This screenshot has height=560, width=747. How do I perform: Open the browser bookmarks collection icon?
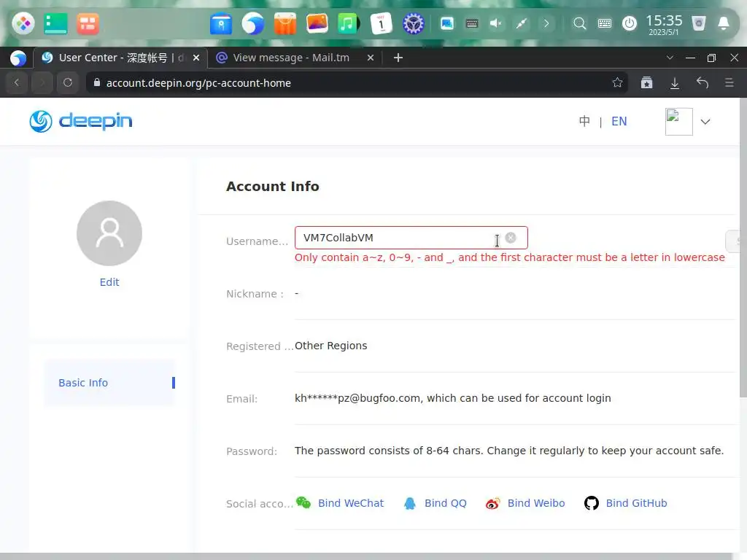point(646,83)
